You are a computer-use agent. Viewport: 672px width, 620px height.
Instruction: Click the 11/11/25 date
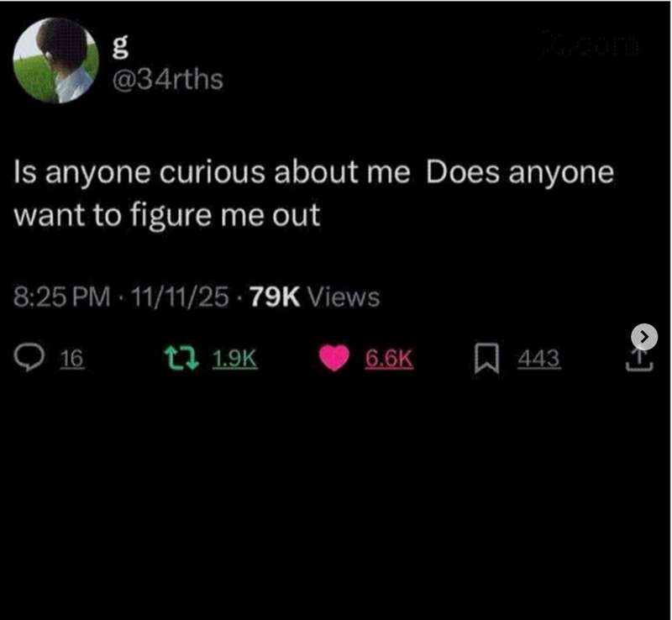(x=180, y=297)
